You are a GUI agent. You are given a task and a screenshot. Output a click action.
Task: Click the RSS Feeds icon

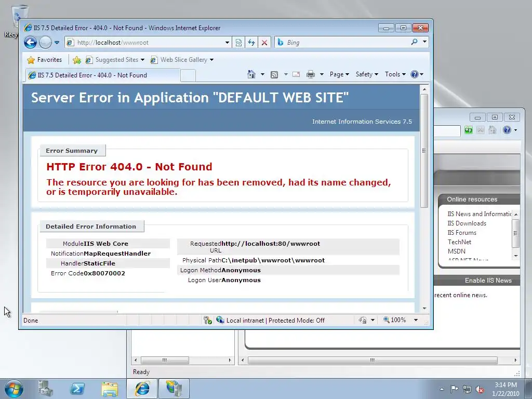point(274,74)
